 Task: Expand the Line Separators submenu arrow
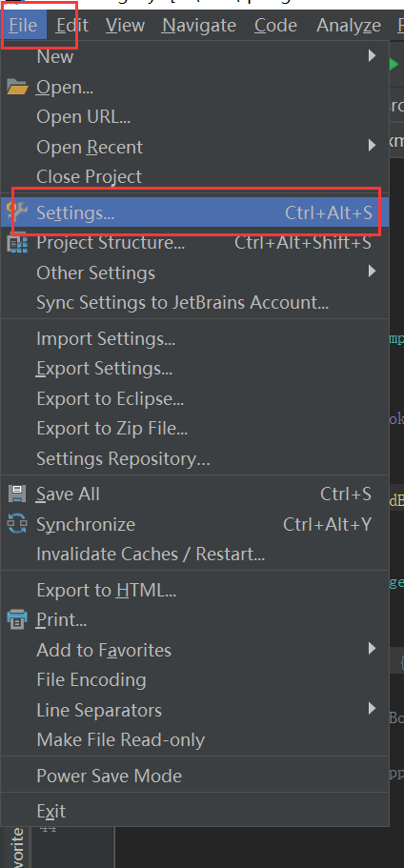coord(372,708)
